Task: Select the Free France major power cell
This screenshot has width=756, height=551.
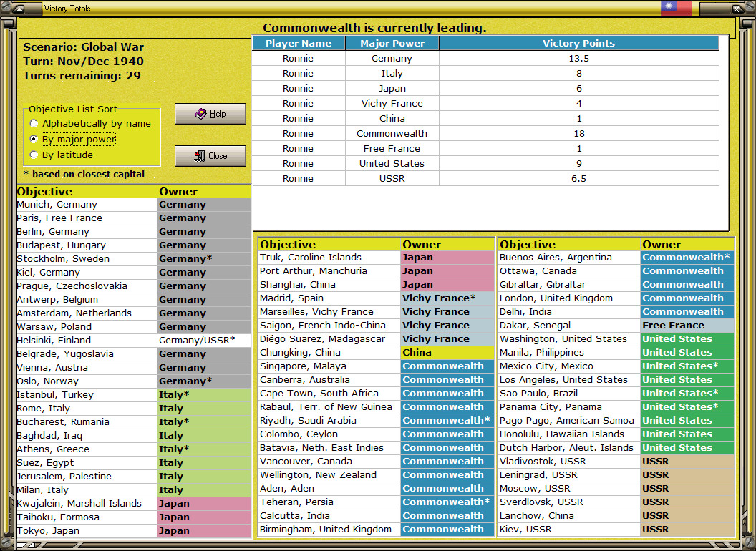Action: click(x=392, y=148)
